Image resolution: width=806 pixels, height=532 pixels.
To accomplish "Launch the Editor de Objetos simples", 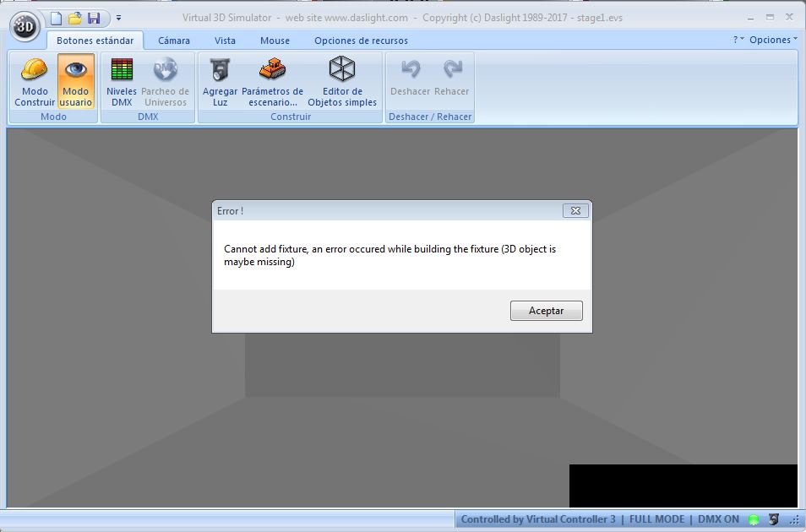I will point(342,81).
